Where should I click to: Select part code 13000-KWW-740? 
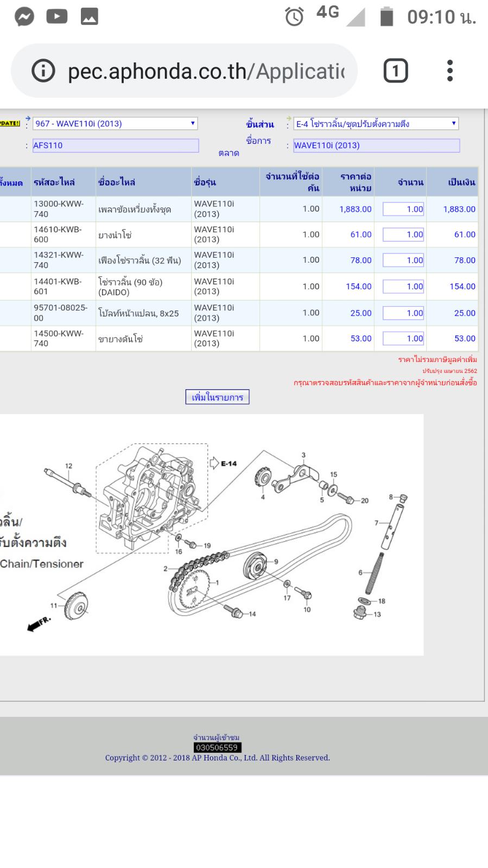(59, 209)
